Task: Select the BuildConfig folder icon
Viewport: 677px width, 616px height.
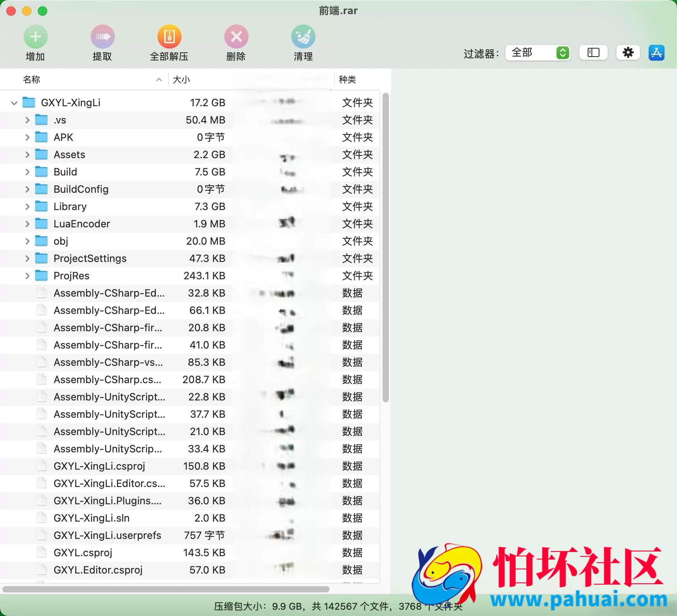Action: pyautogui.click(x=41, y=189)
